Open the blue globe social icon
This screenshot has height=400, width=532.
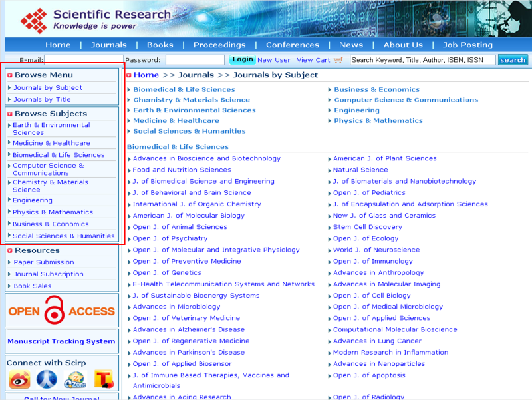tap(47, 379)
